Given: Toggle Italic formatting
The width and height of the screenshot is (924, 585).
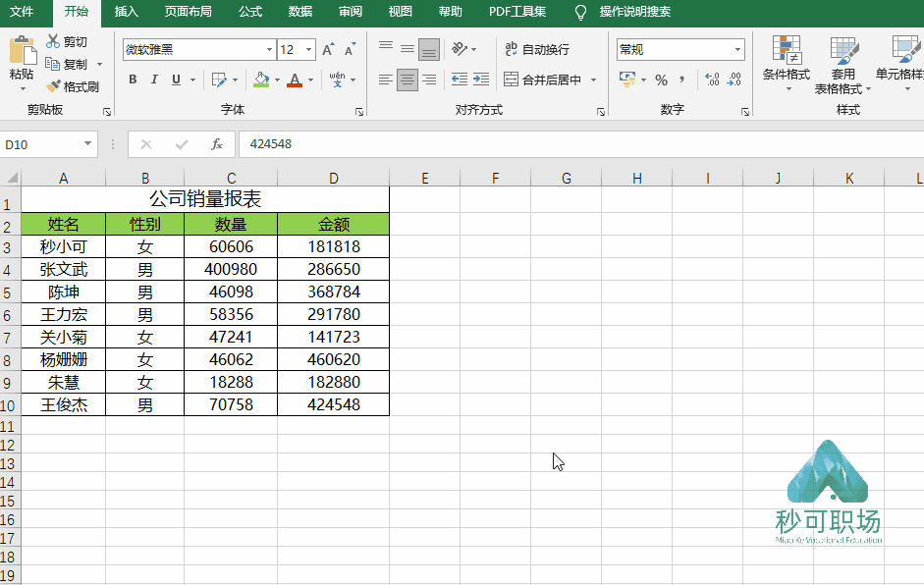Looking at the screenshot, I should pyautogui.click(x=152, y=79).
